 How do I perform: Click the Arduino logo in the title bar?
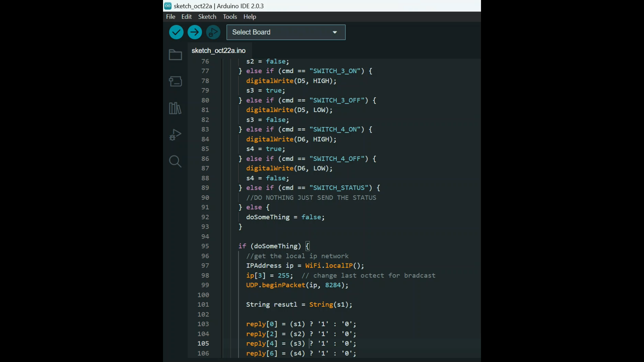tap(168, 6)
